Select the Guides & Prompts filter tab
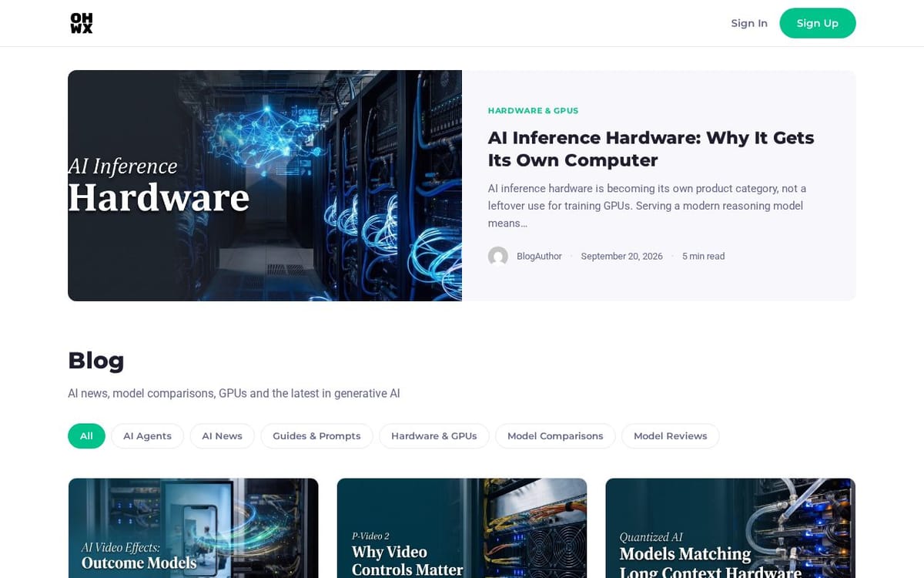 pos(316,436)
